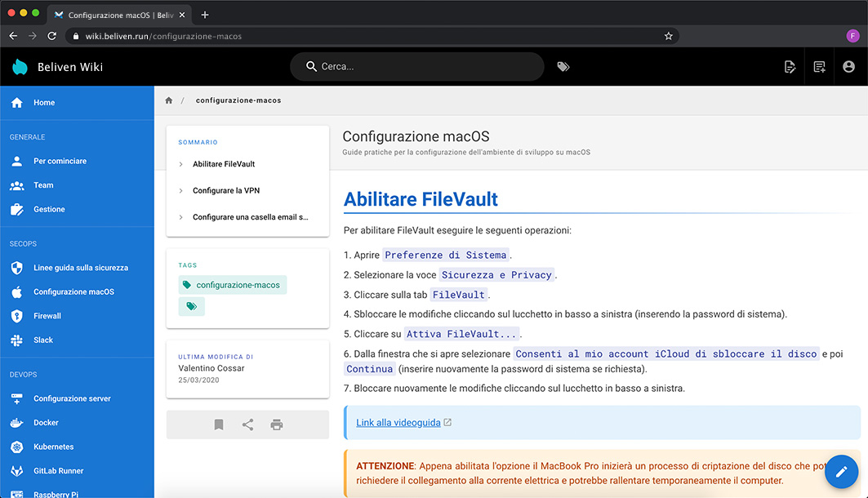
Task: Open the user account icon
Action: (848, 66)
